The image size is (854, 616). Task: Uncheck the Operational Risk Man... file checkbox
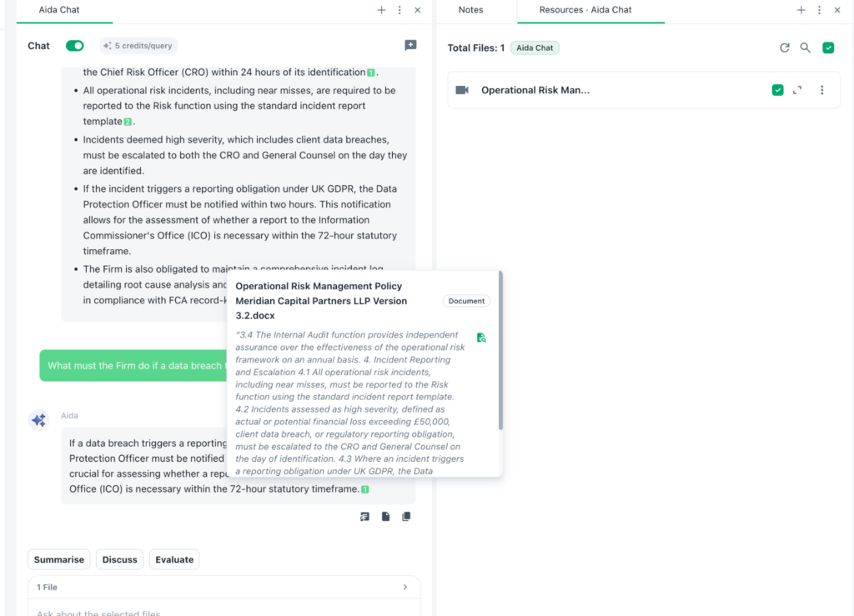pyautogui.click(x=777, y=90)
